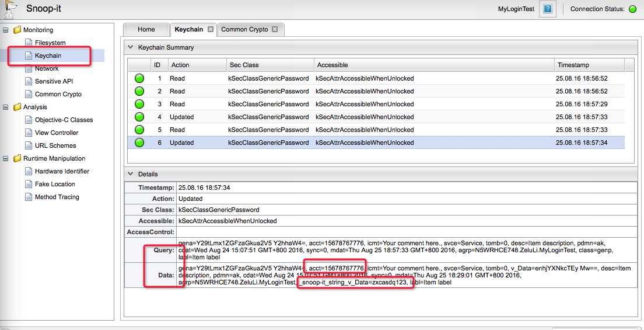Viewport: 644px width, 330px height.
Task: Click the Objective-C Classes document icon
Action: pos(28,120)
